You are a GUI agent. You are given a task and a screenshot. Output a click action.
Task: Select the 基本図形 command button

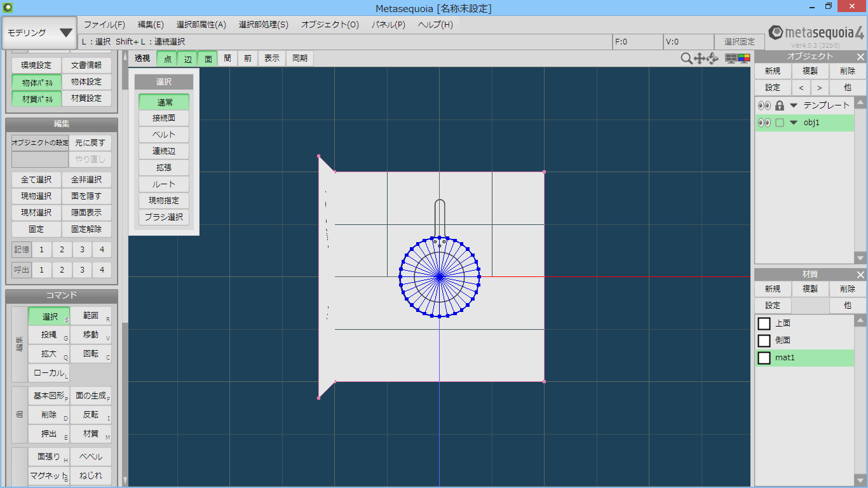tap(48, 396)
